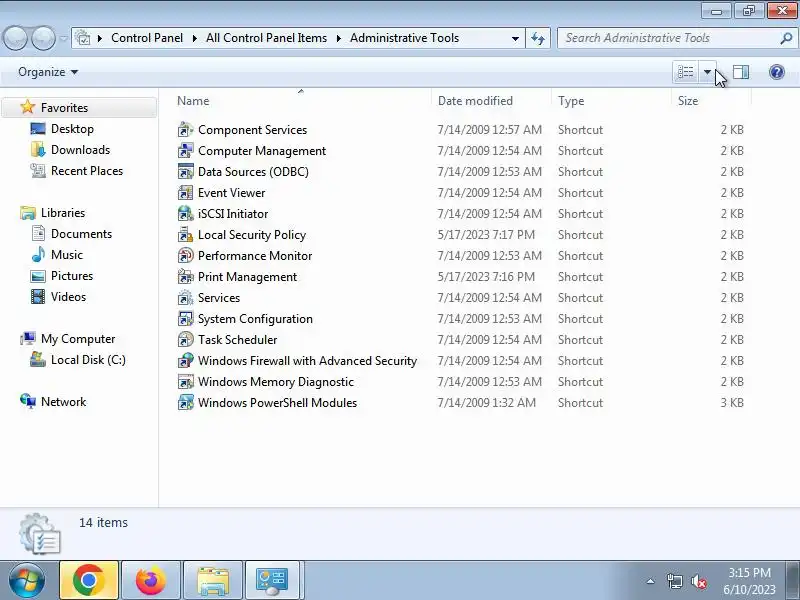The height and width of the screenshot is (600, 800).
Task: Click the refresh button beside address bar
Action: (x=538, y=38)
